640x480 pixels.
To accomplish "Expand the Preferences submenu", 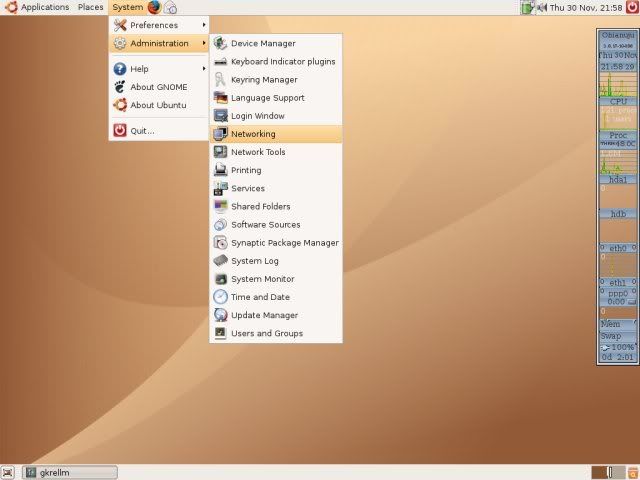I will [x=159, y=25].
